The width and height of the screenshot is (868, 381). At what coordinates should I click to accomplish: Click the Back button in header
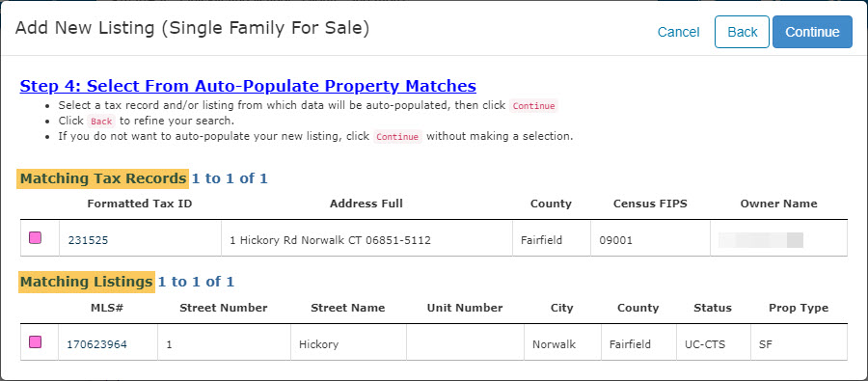[x=742, y=32]
